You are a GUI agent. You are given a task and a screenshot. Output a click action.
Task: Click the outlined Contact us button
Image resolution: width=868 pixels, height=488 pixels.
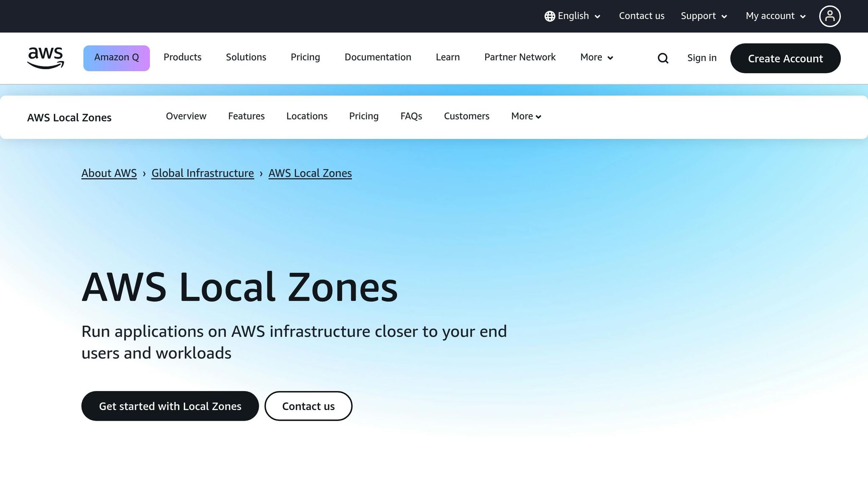pos(309,406)
